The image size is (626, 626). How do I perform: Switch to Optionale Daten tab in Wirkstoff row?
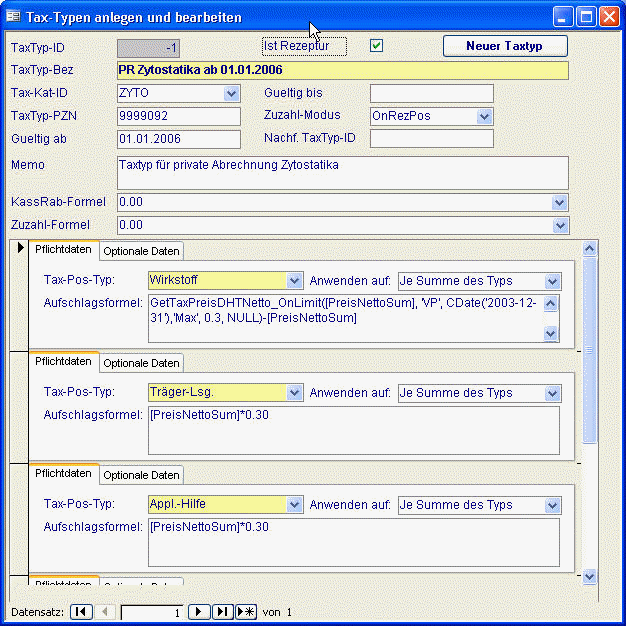(141, 251)
